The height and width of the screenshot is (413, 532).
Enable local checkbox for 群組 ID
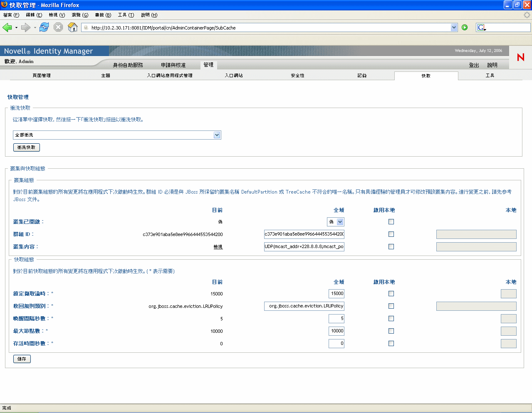pos(391,234)
